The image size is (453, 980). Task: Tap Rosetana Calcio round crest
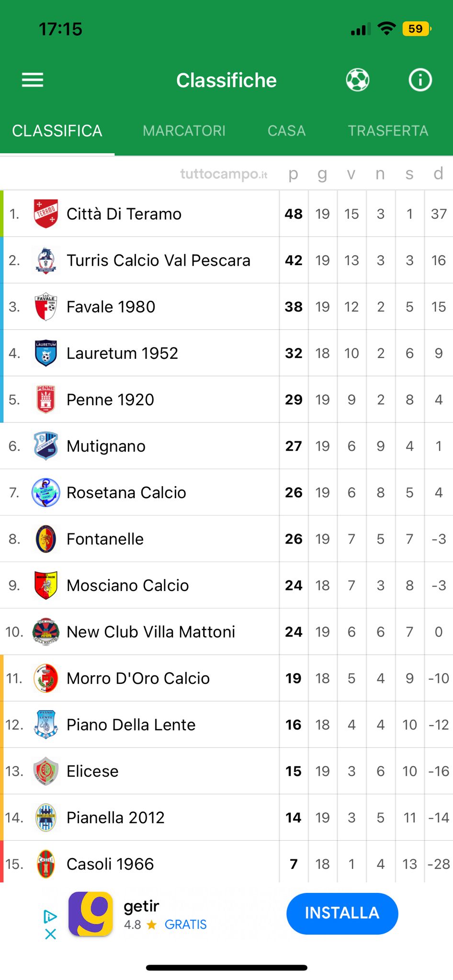coord(46,492)
